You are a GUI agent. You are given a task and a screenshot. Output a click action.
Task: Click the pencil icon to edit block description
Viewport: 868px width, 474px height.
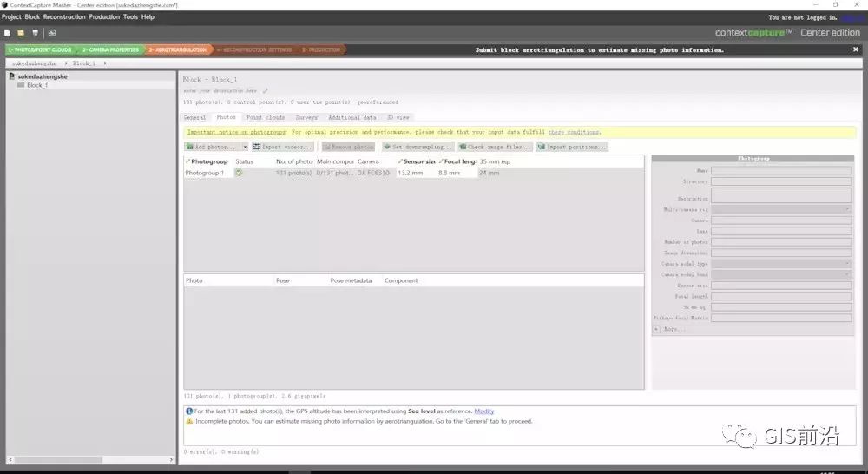point(266,90)
